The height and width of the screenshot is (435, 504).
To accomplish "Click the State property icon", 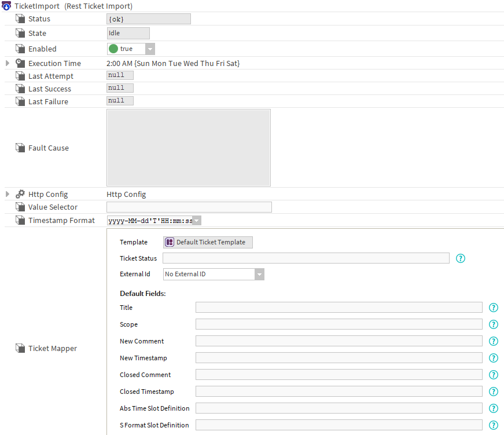I will [x=20, y=33].
